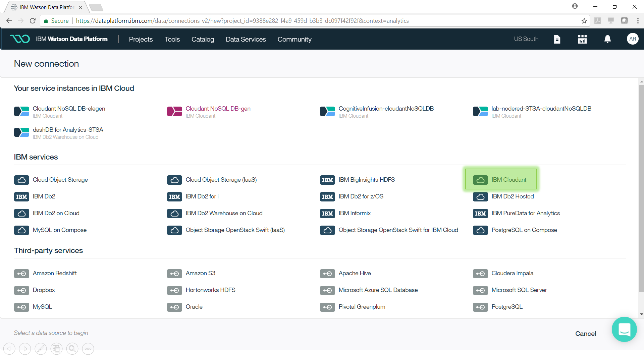Click the IBM Db2 IBM-logo icon

point(21,197)
